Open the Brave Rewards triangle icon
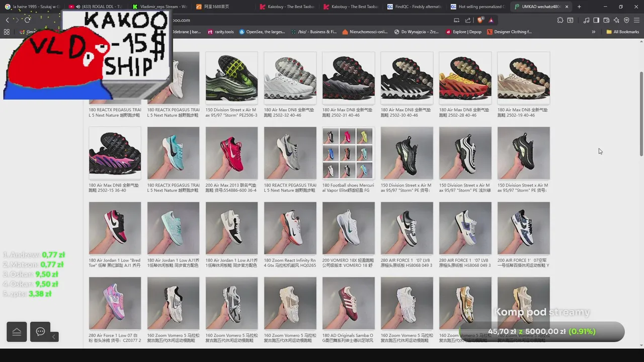Viewport: 644px width, 362px height. click(491, 20)
